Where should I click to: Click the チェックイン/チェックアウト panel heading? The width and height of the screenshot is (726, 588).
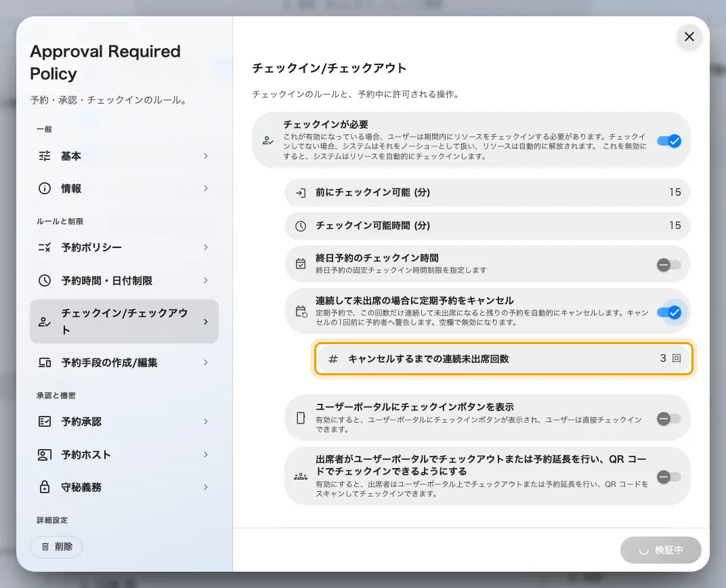pos(329,68)
